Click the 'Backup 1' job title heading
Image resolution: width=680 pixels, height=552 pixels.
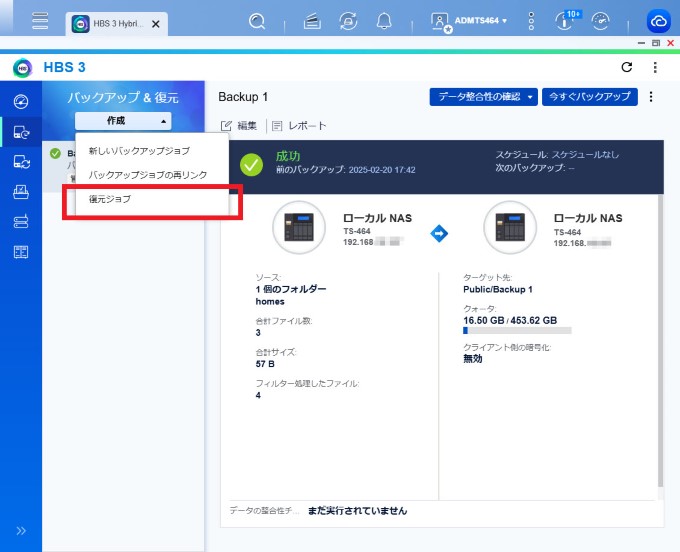coord(243,97)
